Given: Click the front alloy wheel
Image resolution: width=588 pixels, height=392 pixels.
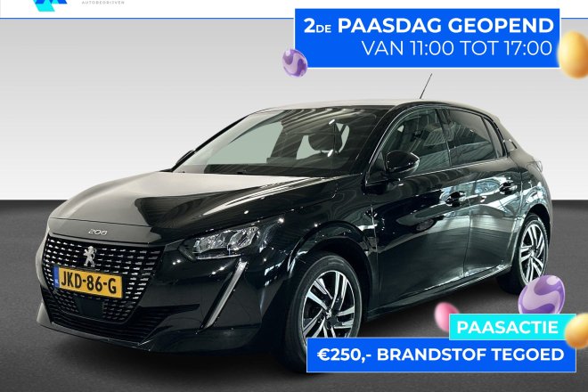Looking at the screenshot, I should (x=329, y=306).
